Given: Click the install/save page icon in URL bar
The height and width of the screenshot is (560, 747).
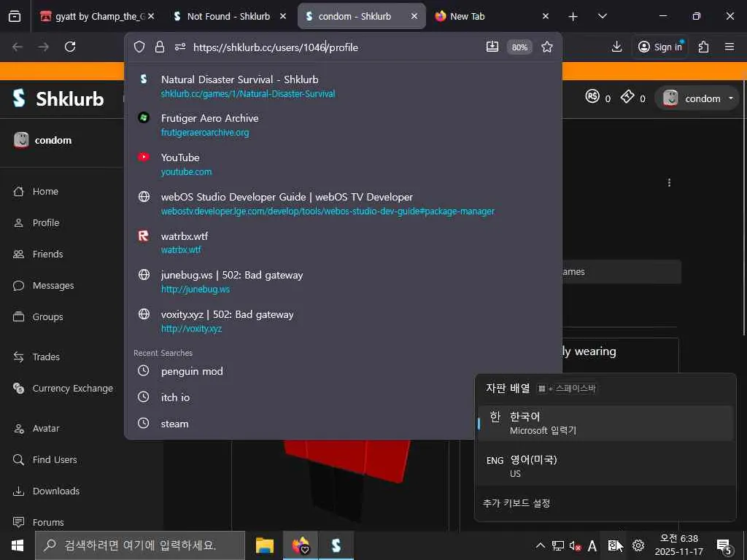Looking at the screenshot, I should 492,47.
